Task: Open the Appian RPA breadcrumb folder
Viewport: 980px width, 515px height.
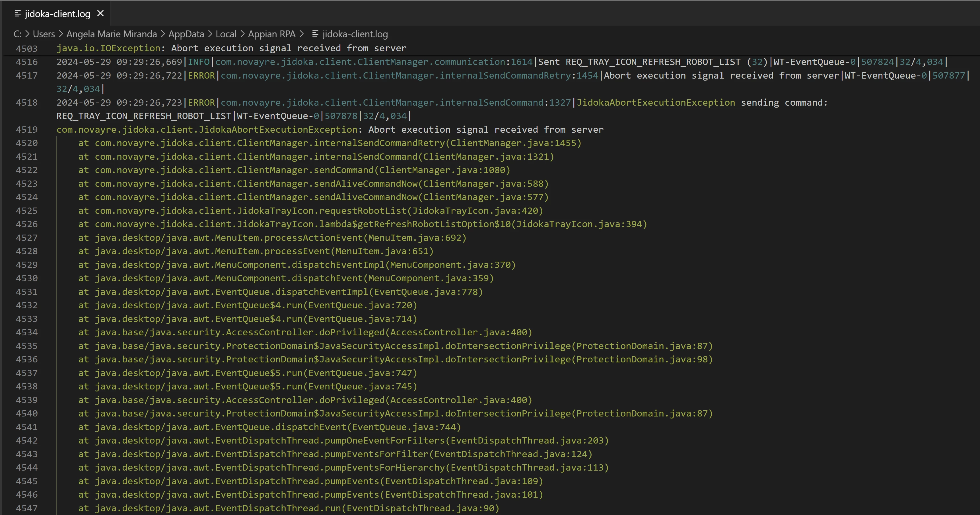Action: coord(272,34)
